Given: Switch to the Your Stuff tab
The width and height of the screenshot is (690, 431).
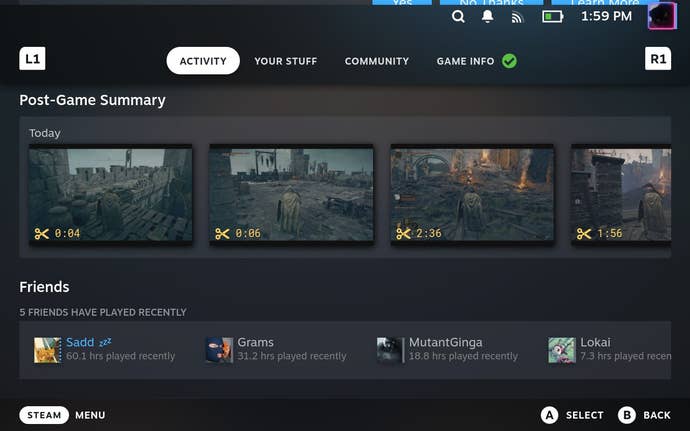Looking at the screenshot, I should click(286, 61).
